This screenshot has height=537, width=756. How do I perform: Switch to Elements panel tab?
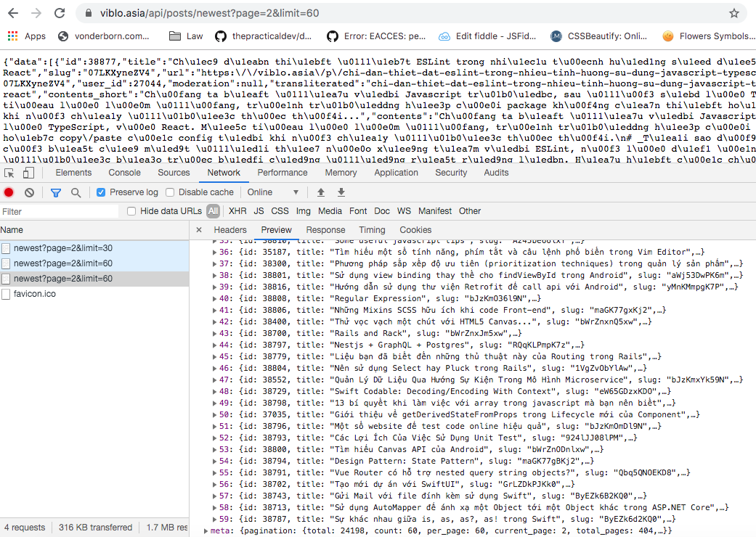tap(73, 173)
